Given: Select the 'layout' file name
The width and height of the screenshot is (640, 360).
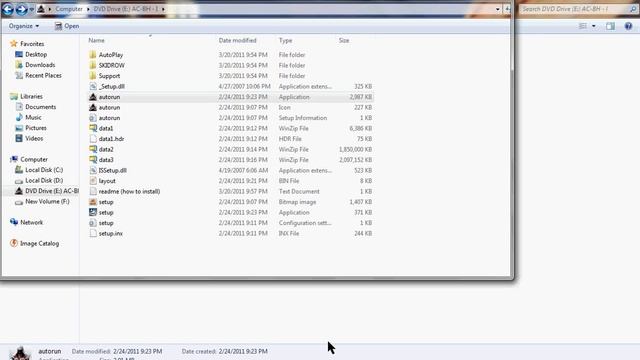Looking at the screenshot, I should 107,181.
